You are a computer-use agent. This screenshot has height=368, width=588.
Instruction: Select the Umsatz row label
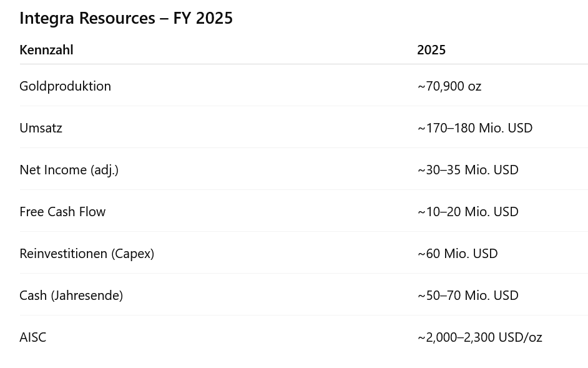(41, 128)
